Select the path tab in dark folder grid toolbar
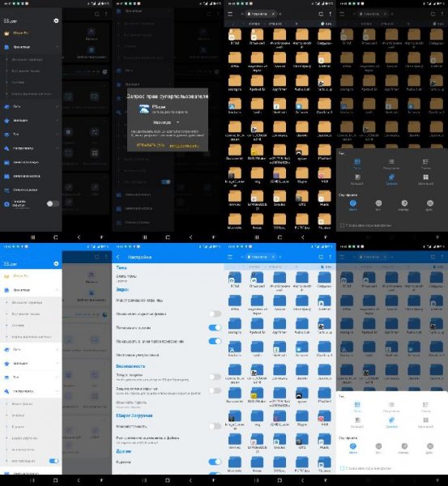 tap(261, 14)
